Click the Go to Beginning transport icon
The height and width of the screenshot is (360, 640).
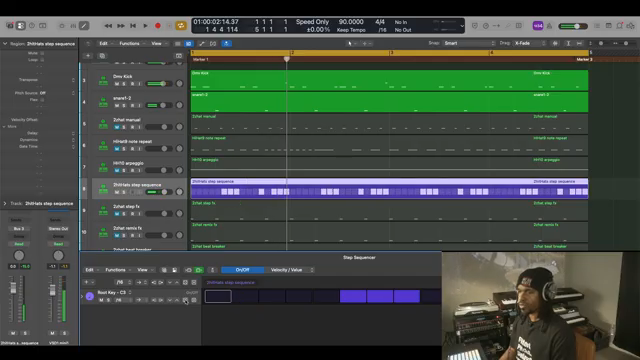point(133,26)
